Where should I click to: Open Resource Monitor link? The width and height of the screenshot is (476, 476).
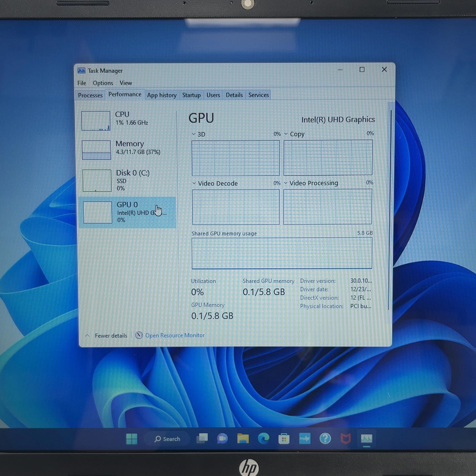pos(175,335)
